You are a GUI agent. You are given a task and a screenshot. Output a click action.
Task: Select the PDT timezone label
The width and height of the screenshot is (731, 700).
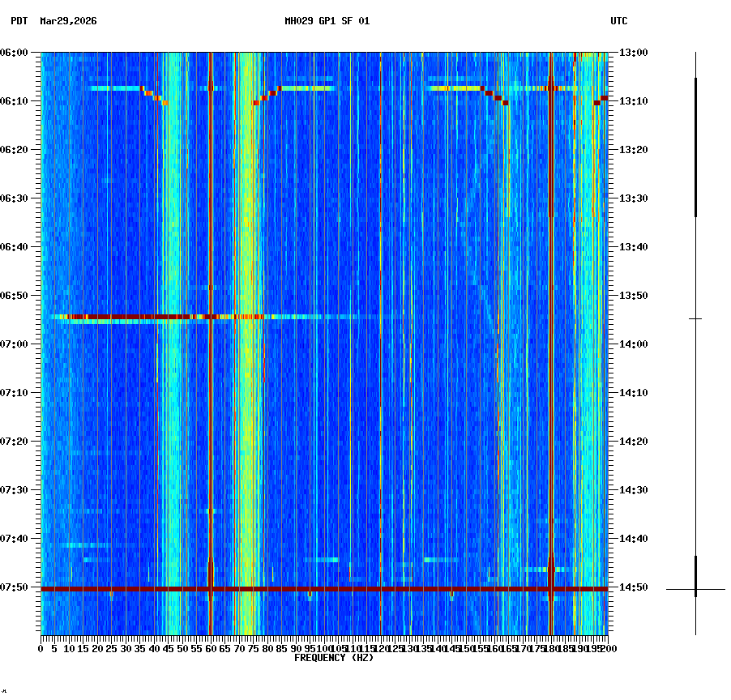pyautogui.click(x=15, y=19)
